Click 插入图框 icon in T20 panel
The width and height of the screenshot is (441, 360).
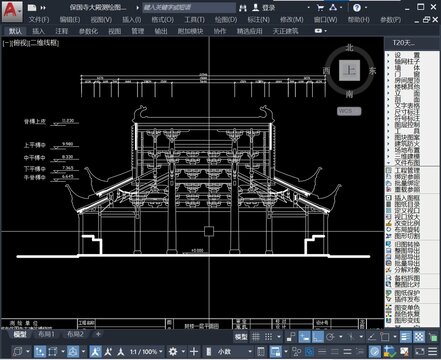[x=389, y=198]
